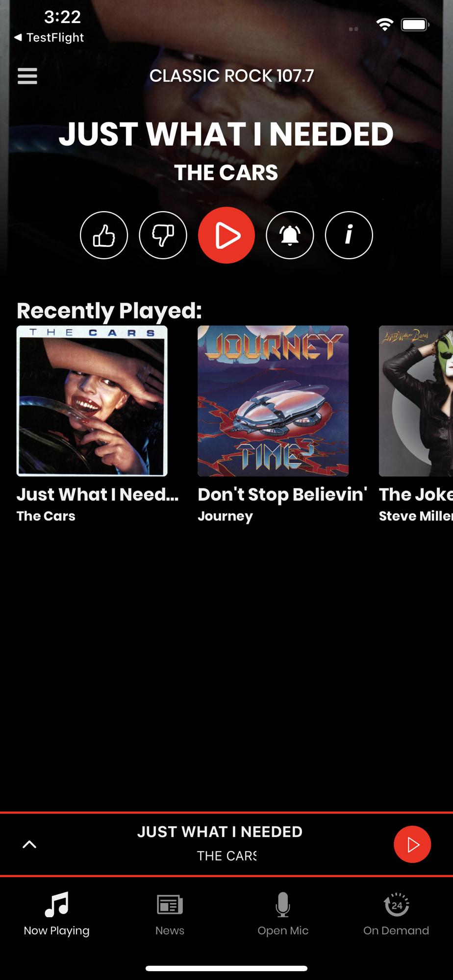The width and height of the screenshot is (453, 980).
Task: Tap the Just What I Need... recently played title
Action: (98, 494)
